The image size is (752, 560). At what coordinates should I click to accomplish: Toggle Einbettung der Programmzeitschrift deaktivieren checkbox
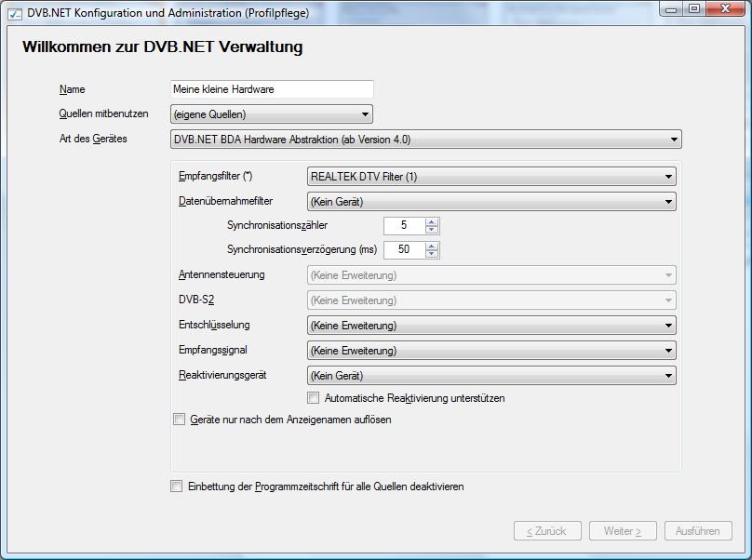point(177,487)
